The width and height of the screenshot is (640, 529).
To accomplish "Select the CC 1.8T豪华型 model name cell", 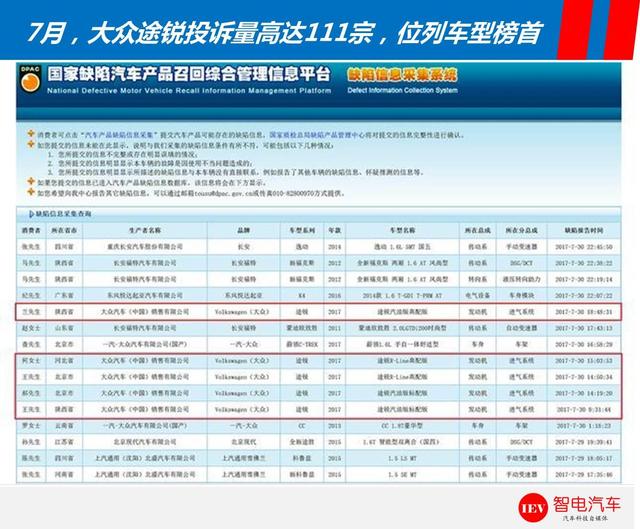I will [402, 426].
